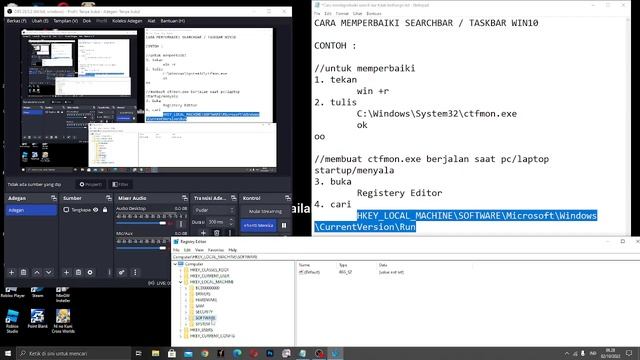
Task: Collapse HKEY_LOCAL_MACHINE in registry tree
Action: coord(181,282)
